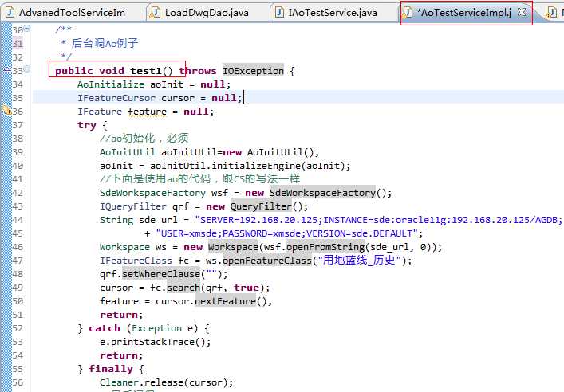Click the 用地蓝线_历史 string literal

click(x=359, y=260)
